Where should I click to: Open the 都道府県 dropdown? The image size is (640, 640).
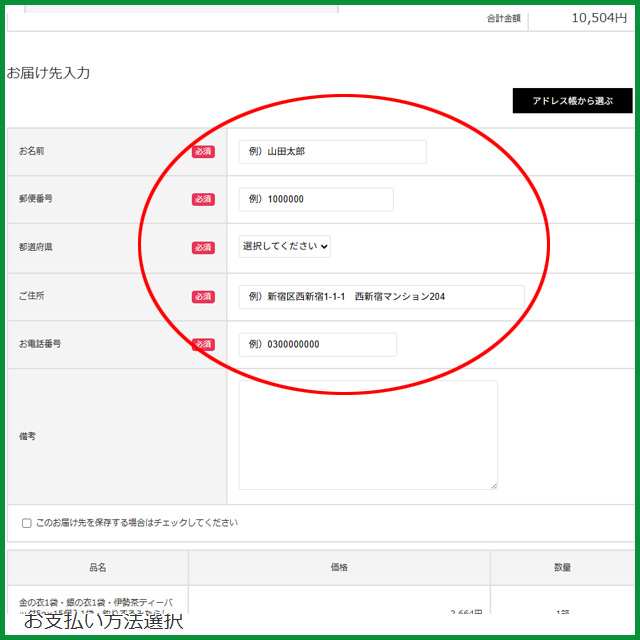pyautogui.click(x=285, y=246)
